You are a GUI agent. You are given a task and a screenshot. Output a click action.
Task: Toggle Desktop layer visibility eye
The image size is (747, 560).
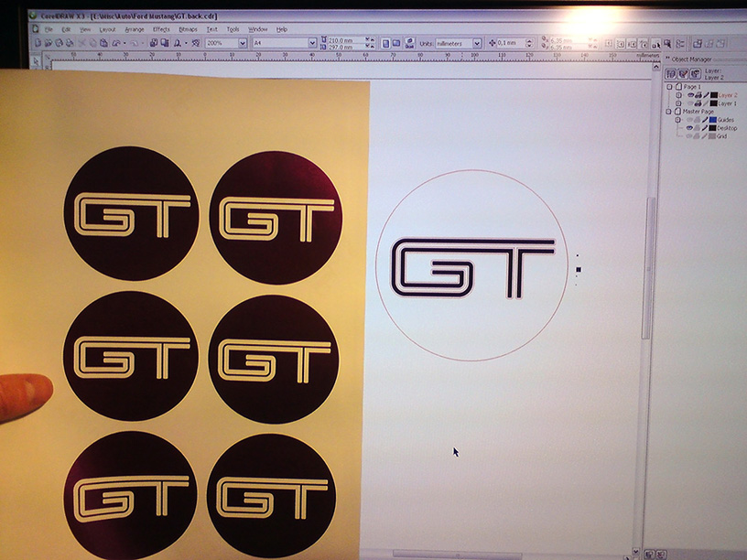click(x=690, y=127)
